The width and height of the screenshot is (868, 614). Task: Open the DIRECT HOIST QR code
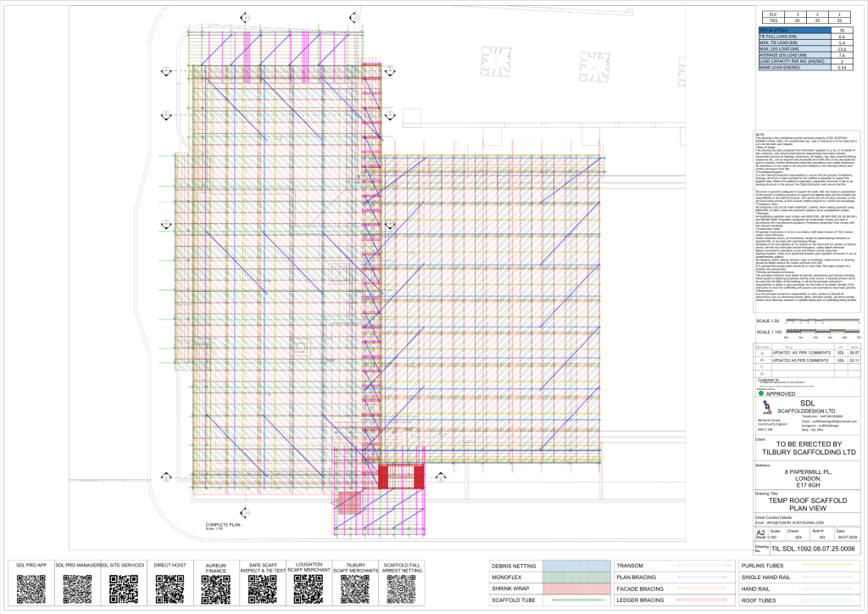(x=170, y=589)
